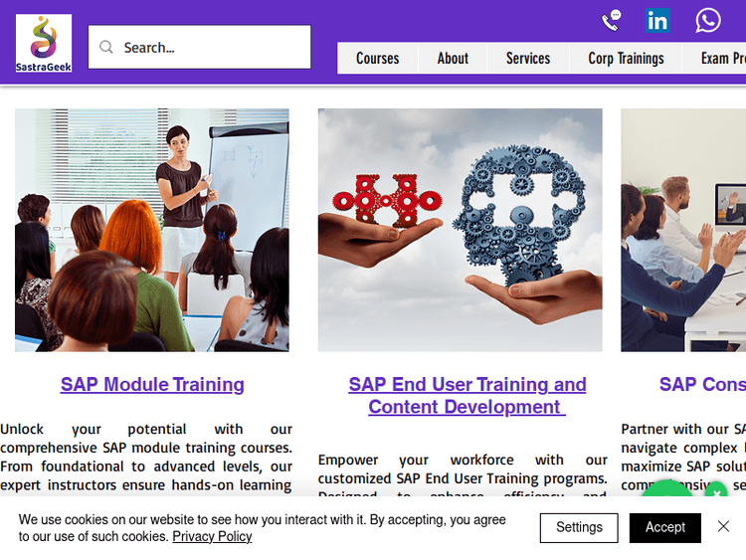
Task: Click the classroom training image thumbnail
Action: click(x=152, y=230)
